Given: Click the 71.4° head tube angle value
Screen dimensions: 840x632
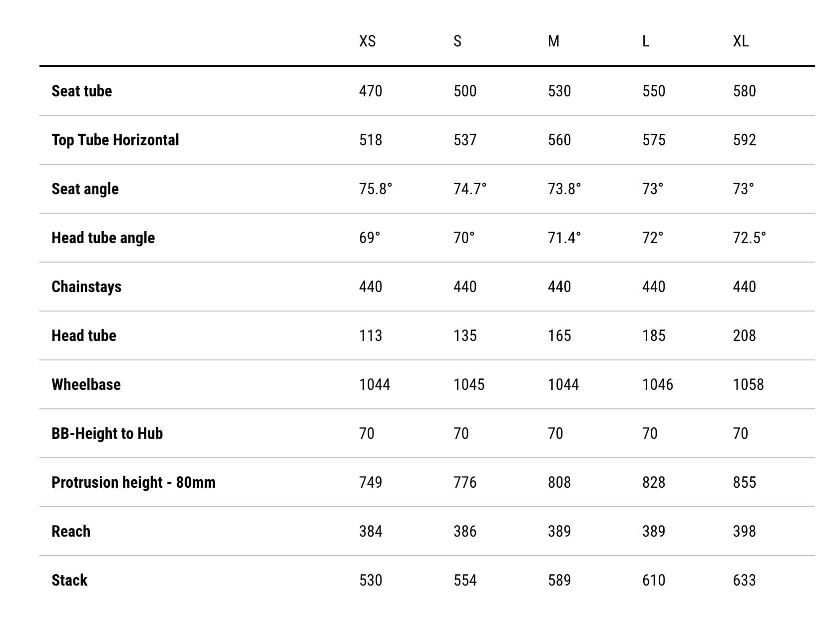Looking at the screenshot, I should coord(564,238).
